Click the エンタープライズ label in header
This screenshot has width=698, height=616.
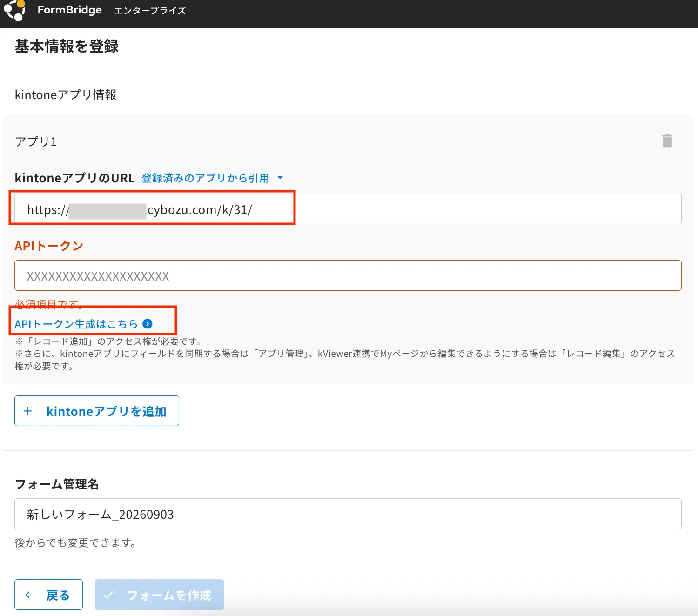tap(150, 10)
